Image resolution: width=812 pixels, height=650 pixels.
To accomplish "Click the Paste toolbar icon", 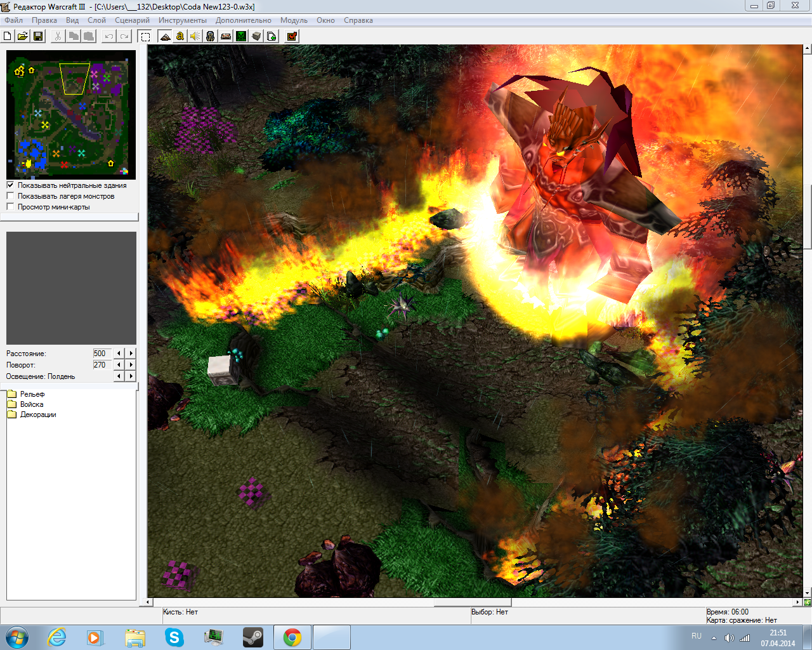I will click(89, 36).
